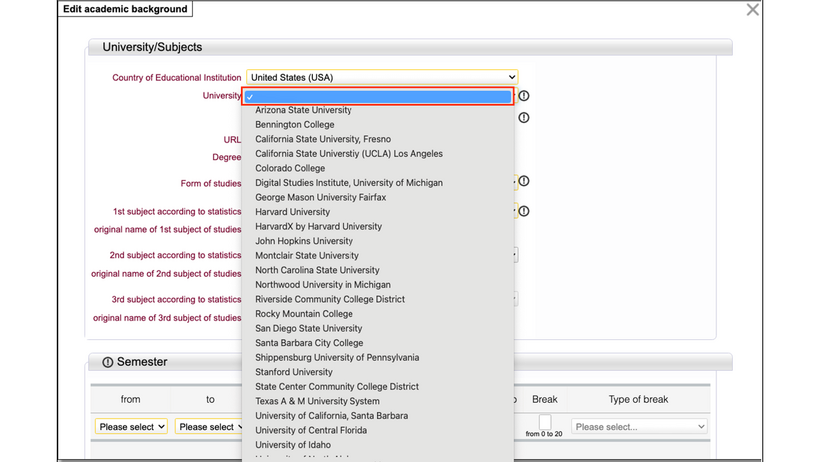The image size is (820, 462).
Task: Select Texas A & M University System
Action: 317,401
